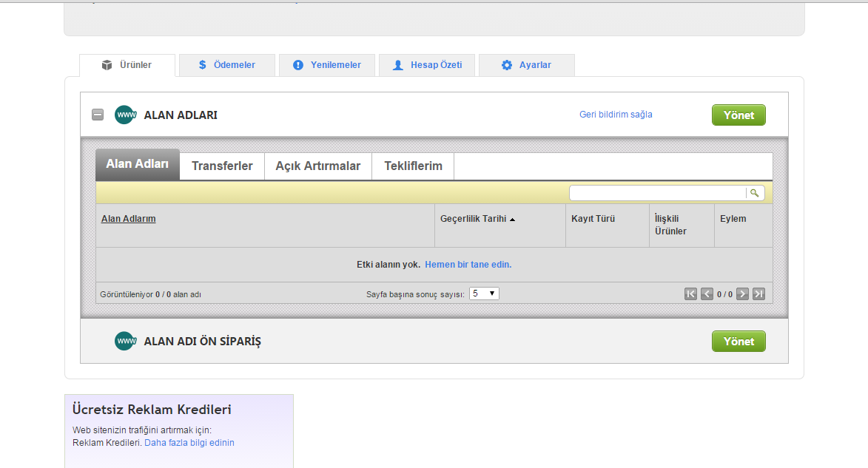Open results per page dropdown
Viewport: 868px width, 468px height.
(x=484, y=294)
